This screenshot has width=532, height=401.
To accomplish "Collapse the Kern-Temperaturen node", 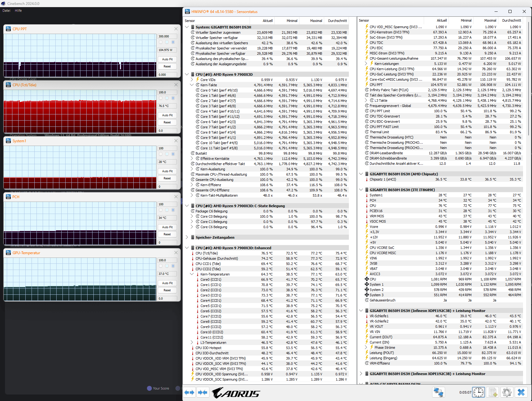I will [x=192, y=274].
